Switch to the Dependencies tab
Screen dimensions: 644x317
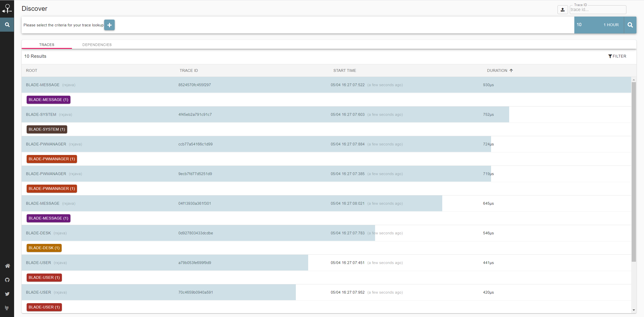(97, 45)
